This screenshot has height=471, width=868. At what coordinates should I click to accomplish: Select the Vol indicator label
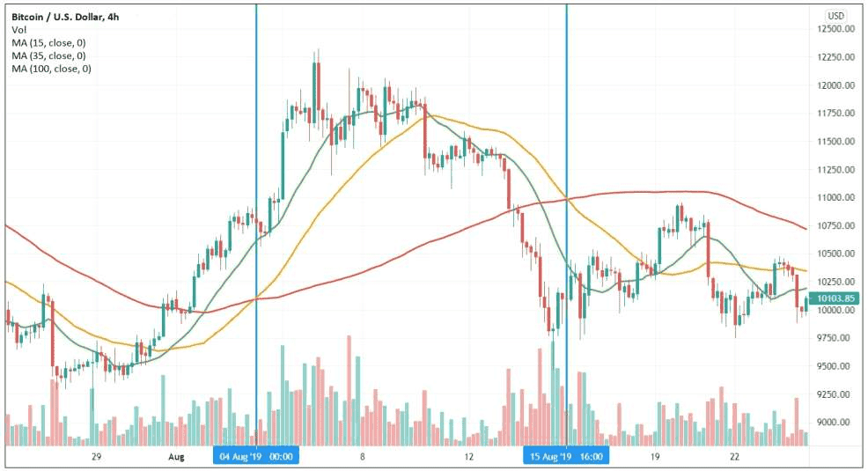(19, 29)
